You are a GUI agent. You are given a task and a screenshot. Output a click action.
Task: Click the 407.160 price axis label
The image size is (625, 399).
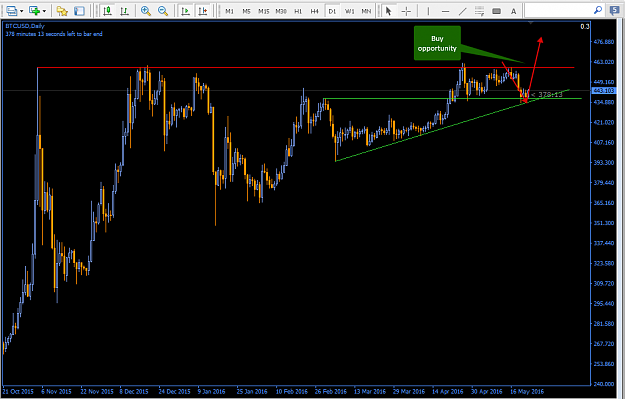(x=603, y=142)
